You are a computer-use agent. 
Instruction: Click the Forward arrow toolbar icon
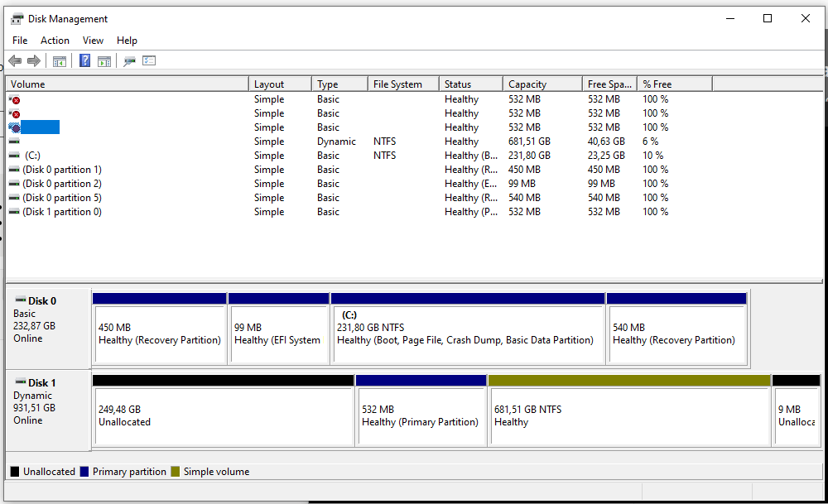tap(34, 60)
